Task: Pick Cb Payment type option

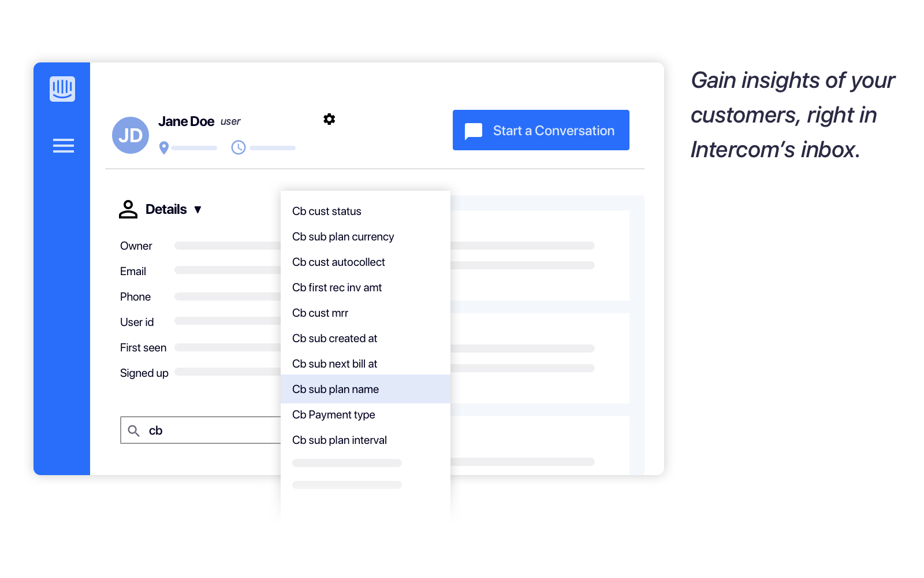Action: click(333, 415)
